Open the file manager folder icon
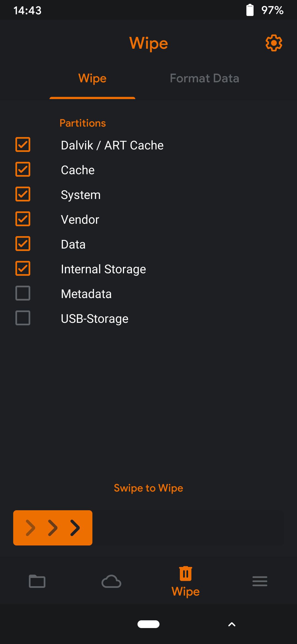The image size is (297, 644). 37,581
